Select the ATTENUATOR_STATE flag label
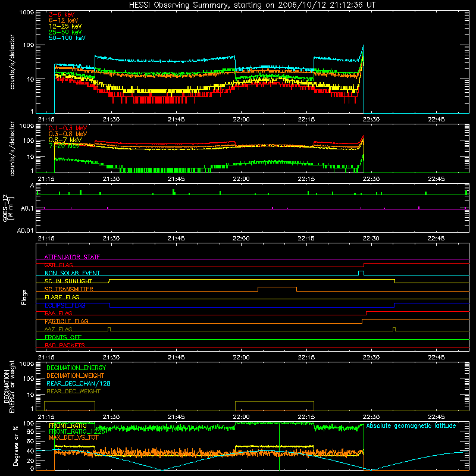476x476 pixels. [x=72, y=257]
